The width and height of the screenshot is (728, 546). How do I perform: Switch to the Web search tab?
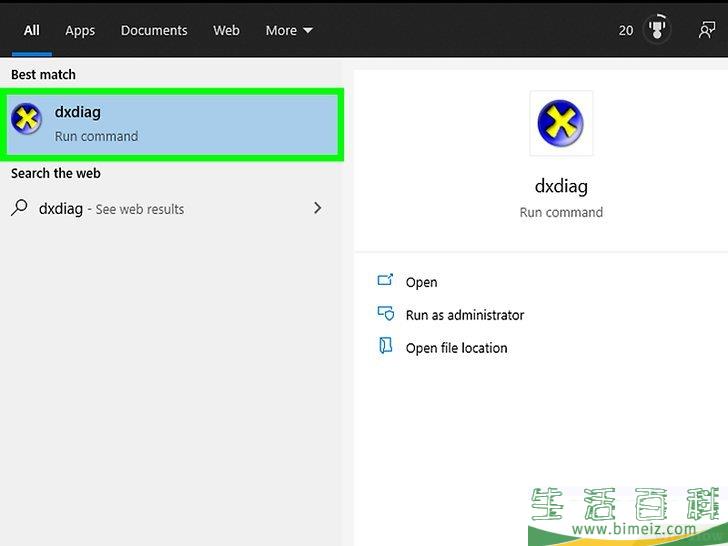[227, 31]
